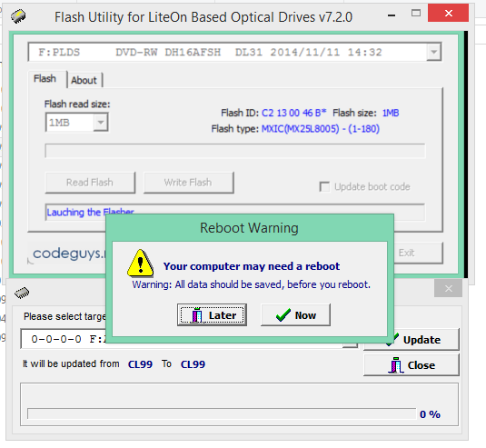Click the chip icon in the updater window
Viewport: 486px width, 448px height.
(22, 293)
